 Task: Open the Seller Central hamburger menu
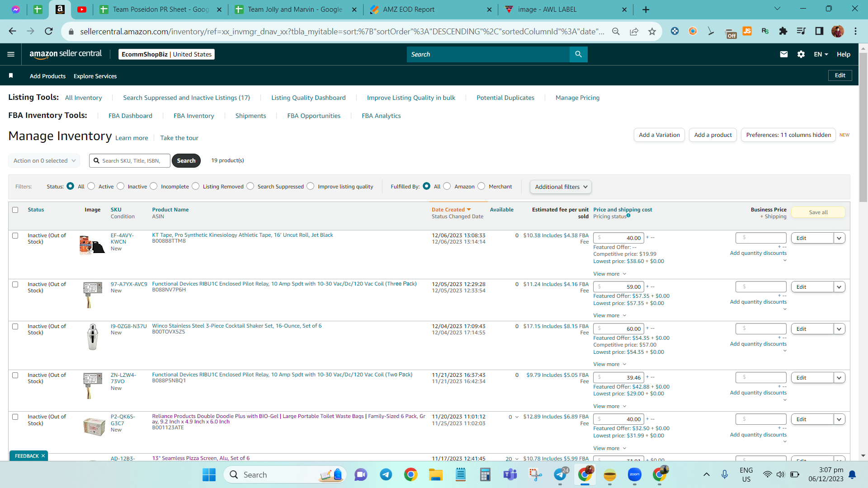(11, 54)
